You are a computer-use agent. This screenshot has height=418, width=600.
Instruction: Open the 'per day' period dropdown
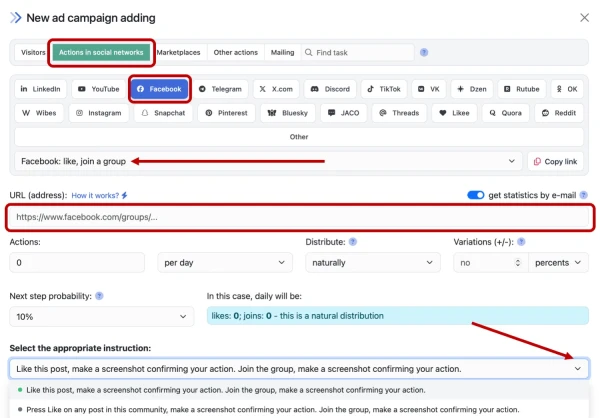[225, 262]
